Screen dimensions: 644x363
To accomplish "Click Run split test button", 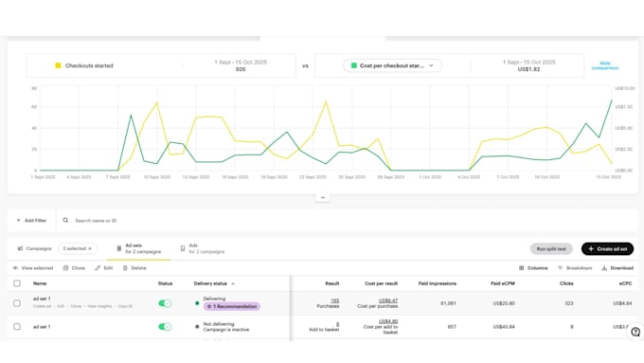I will pyautogui.click(x=551, y=248).
